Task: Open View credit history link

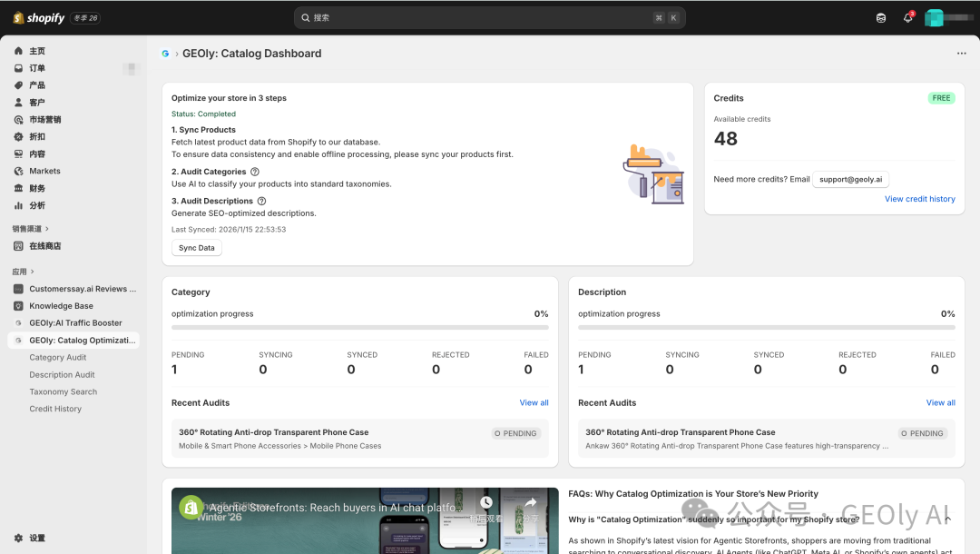Action: (919, 199)
